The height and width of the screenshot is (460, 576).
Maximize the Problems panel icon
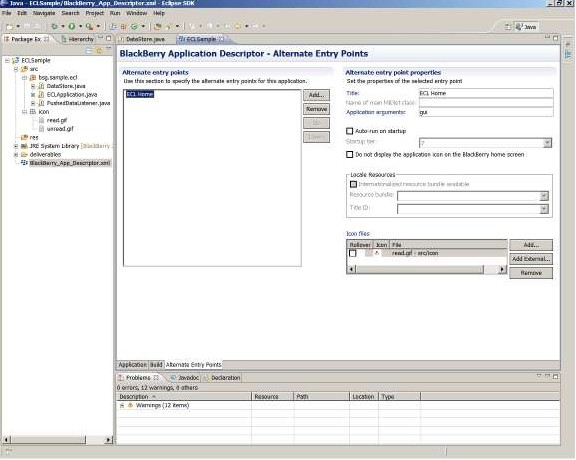(x=556, y=377)
